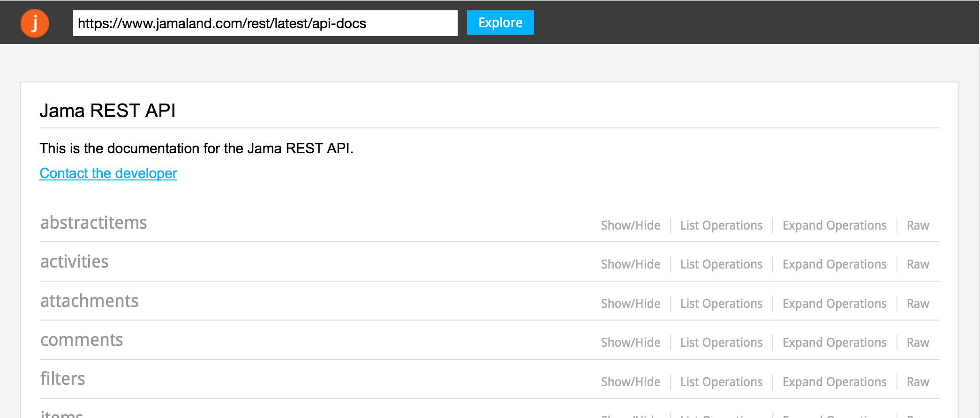
Task: List Operations for attachments
Action: coord(722,304)
